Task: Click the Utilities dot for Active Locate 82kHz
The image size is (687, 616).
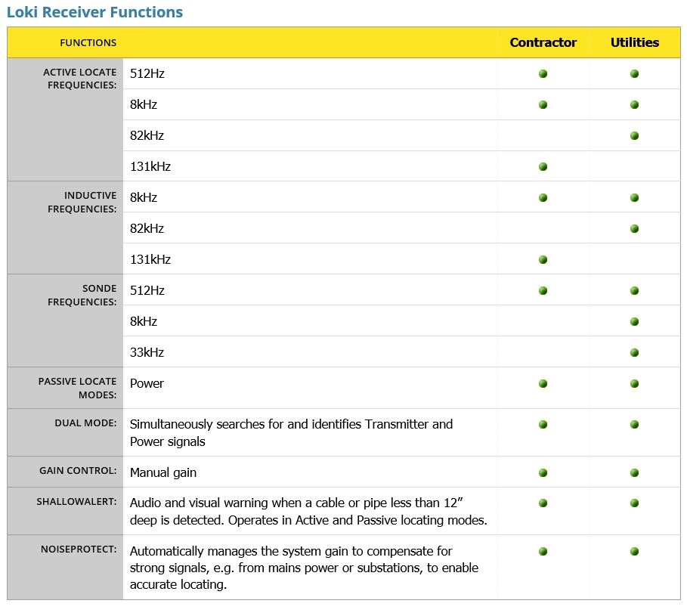Action: (x=634, y=136)
